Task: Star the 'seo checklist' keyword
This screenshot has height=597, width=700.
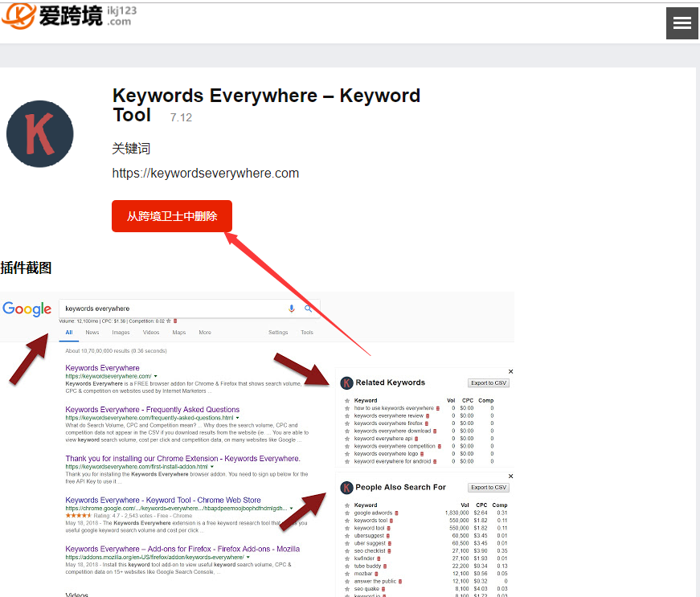Action: 347,551
